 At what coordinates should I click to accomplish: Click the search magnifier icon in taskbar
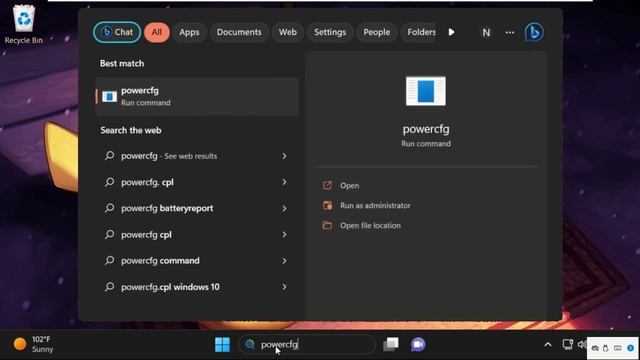coord(249,344)
